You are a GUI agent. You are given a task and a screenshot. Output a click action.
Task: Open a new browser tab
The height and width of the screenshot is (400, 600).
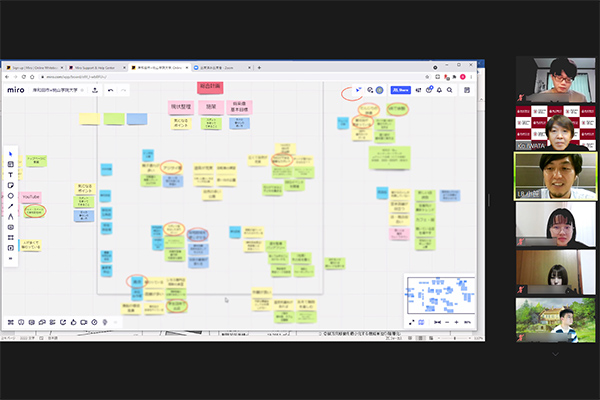[259, 68]
